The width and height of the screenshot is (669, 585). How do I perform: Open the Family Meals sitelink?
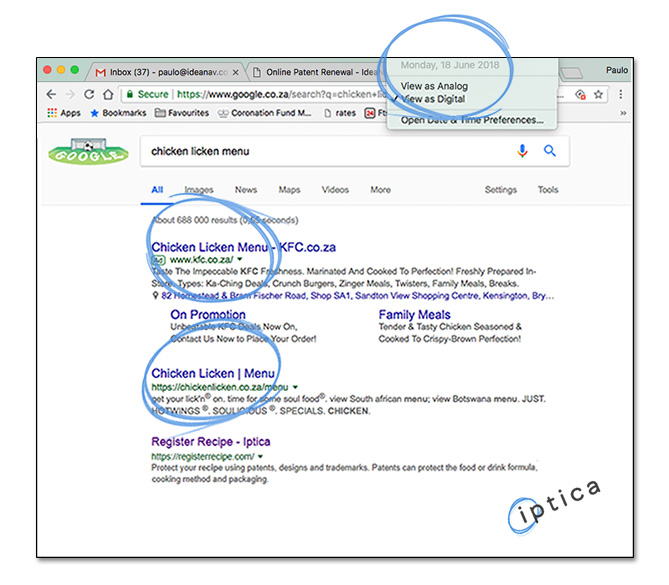[414, 314]
